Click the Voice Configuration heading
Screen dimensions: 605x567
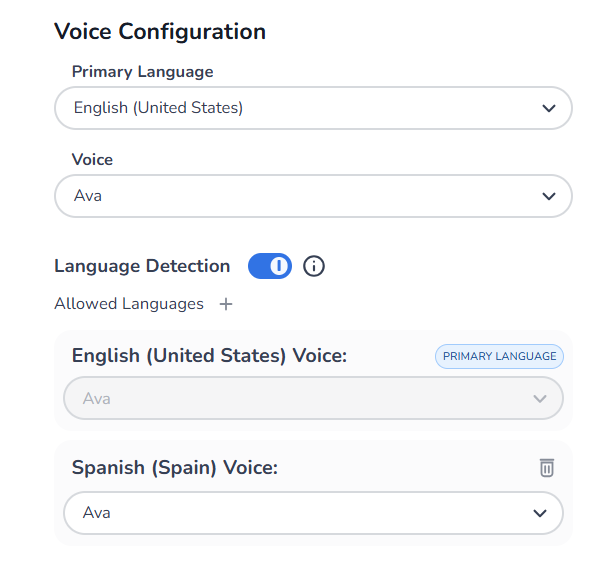click(x=160, y=32)
